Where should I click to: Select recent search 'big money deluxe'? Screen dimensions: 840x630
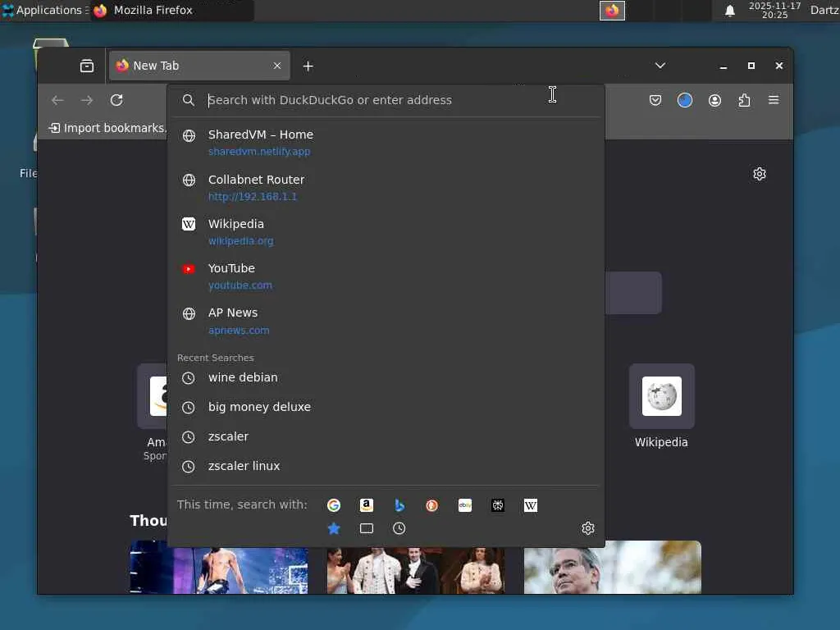pos(386,407)
